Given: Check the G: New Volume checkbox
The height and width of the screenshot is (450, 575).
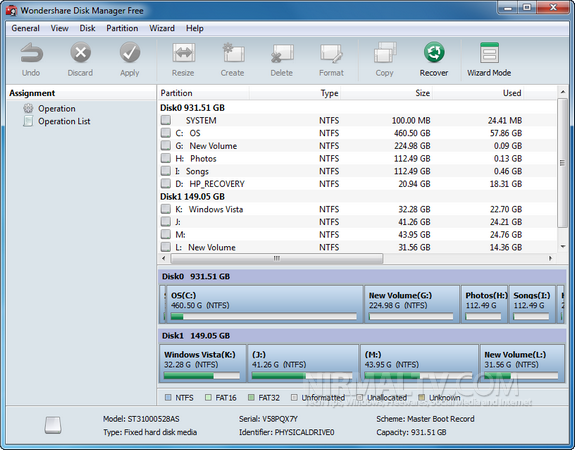Looking at the screenshot, I should 166,145.
